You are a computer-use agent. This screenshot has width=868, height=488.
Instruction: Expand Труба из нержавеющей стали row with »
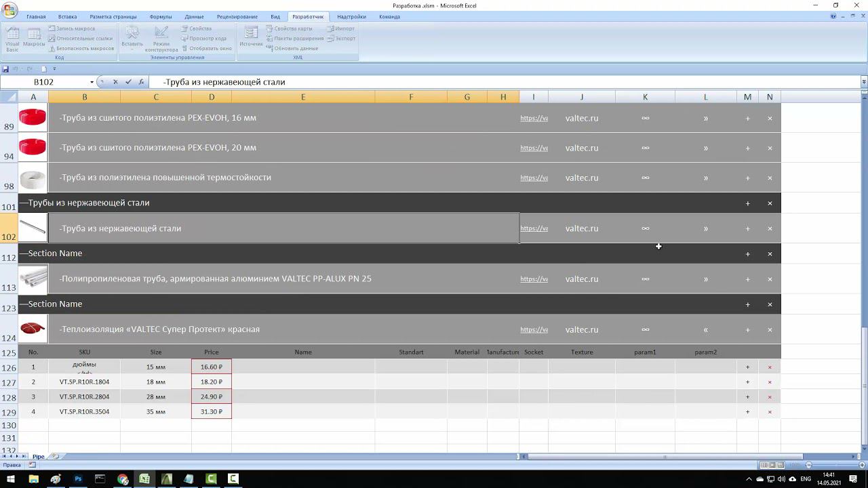[x=705, y=228]
